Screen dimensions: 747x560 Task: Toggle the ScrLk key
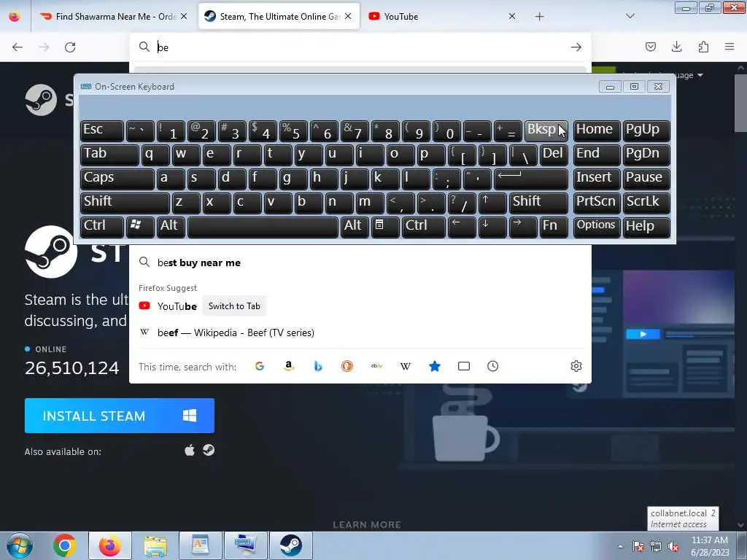[646, 203]
